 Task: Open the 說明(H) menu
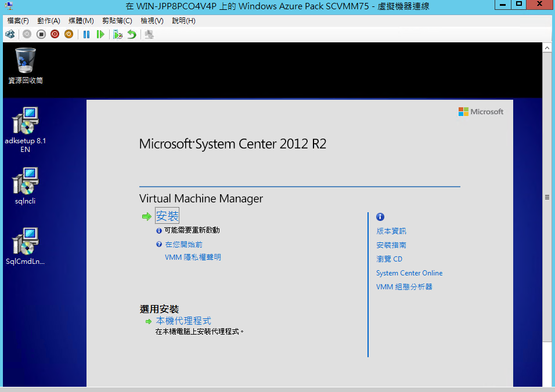tap(183, 21)
